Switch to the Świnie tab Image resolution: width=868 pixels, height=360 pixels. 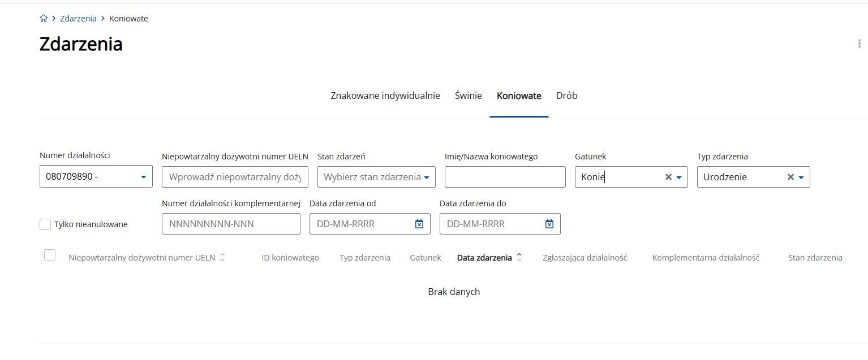point(468,96)
